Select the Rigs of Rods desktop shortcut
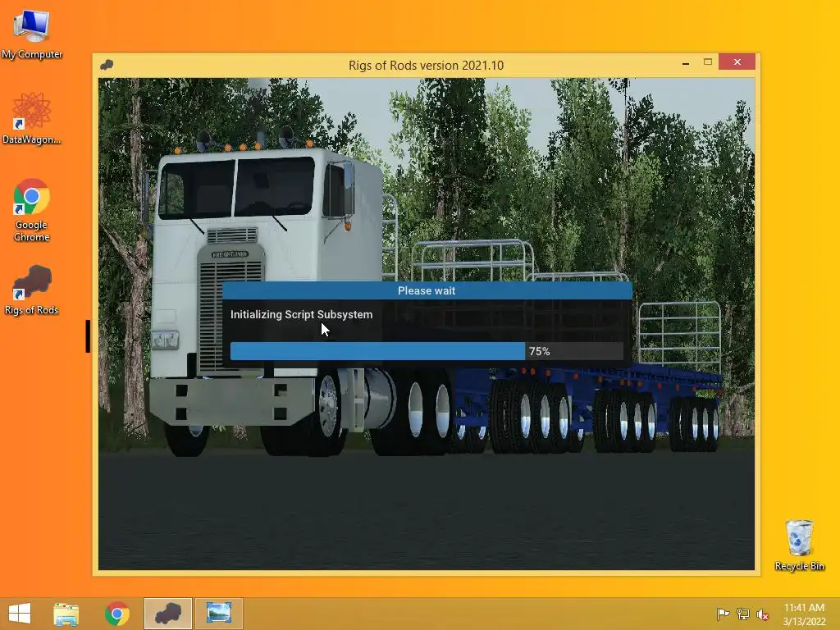This screenshot has width=840, height=630. (x=32, y=290)
